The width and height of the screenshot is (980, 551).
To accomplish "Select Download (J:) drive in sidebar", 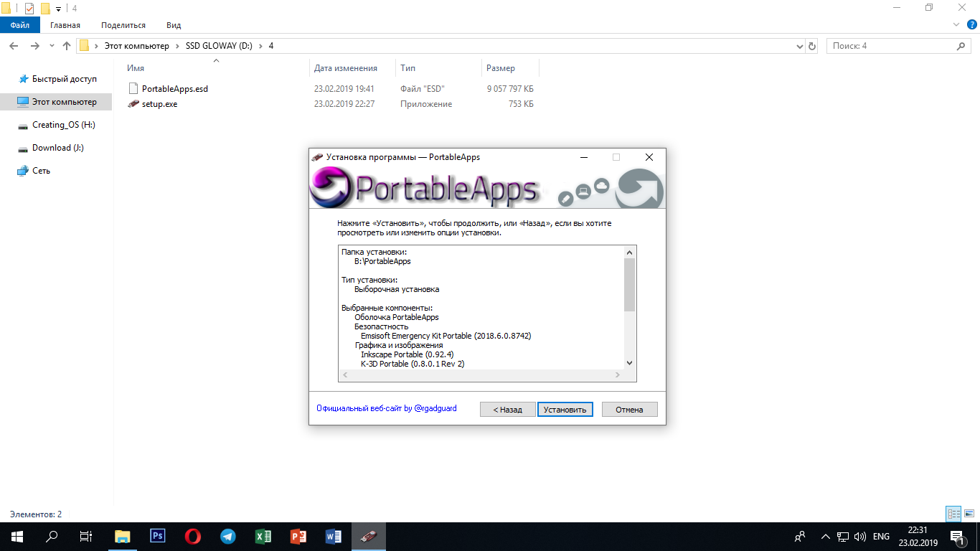I will (x=52, y=148).
